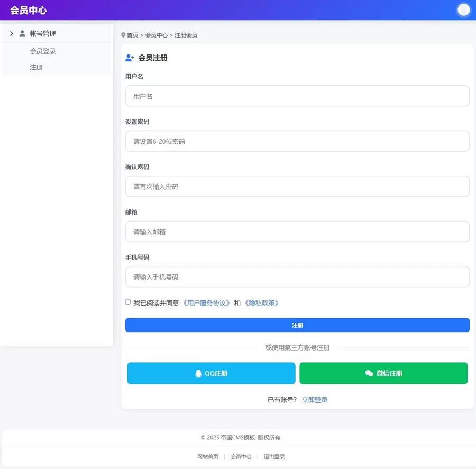The image size is (476, 469).
Task: Open the 《用户服务协议》 link
Action: 206,303
